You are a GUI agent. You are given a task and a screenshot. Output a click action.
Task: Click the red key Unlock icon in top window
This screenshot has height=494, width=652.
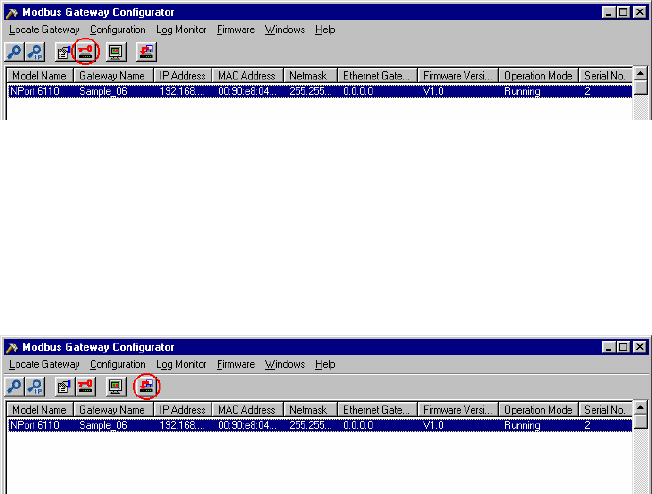[x=86, y=52]
